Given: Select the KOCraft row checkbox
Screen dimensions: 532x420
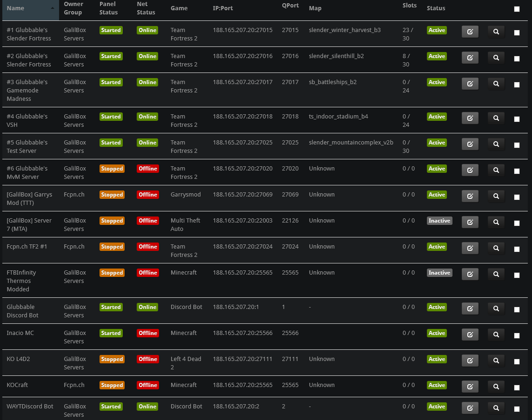Looking at the screenshot, I should point(517,387).
